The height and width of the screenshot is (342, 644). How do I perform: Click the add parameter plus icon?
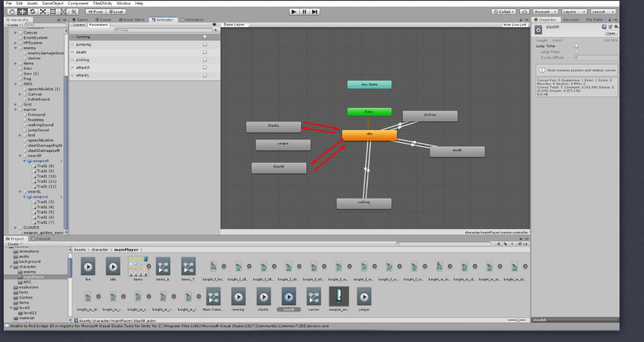pos(215,30)
